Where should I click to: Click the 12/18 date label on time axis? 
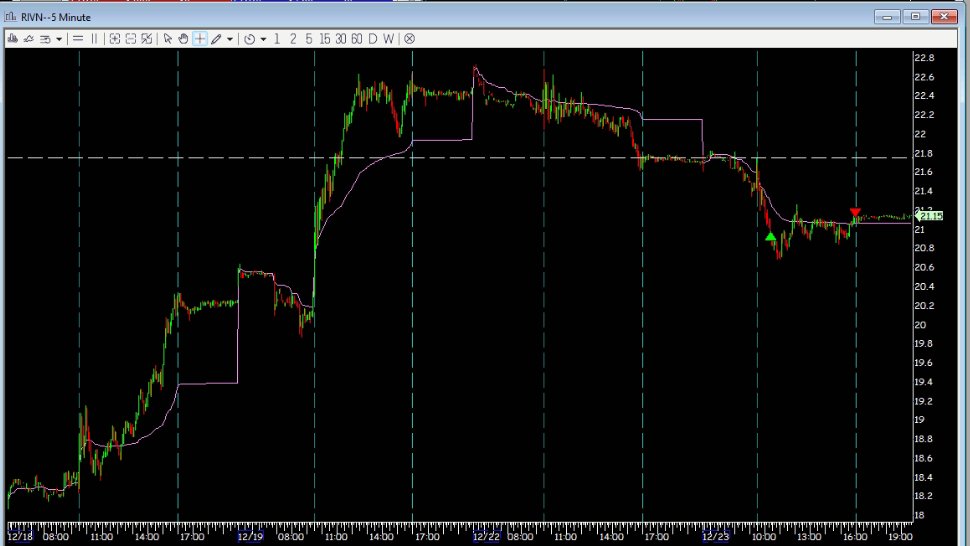(20, 537)
